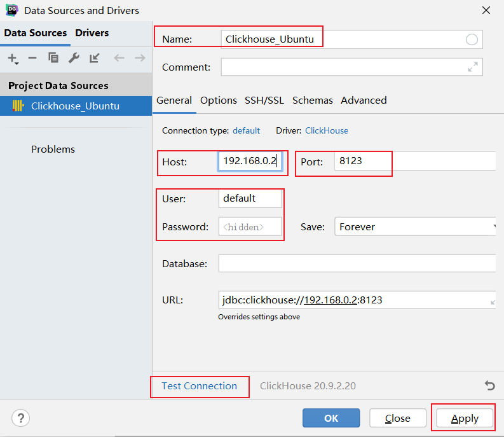
Task: Expand the Comment field with arrows icon
Action: click(472, 67)
